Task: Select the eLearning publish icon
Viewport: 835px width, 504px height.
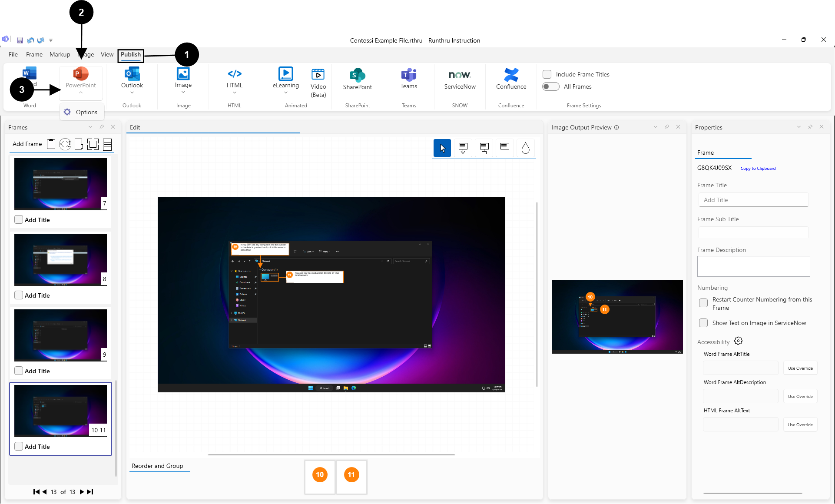Action: click(285, 74)
